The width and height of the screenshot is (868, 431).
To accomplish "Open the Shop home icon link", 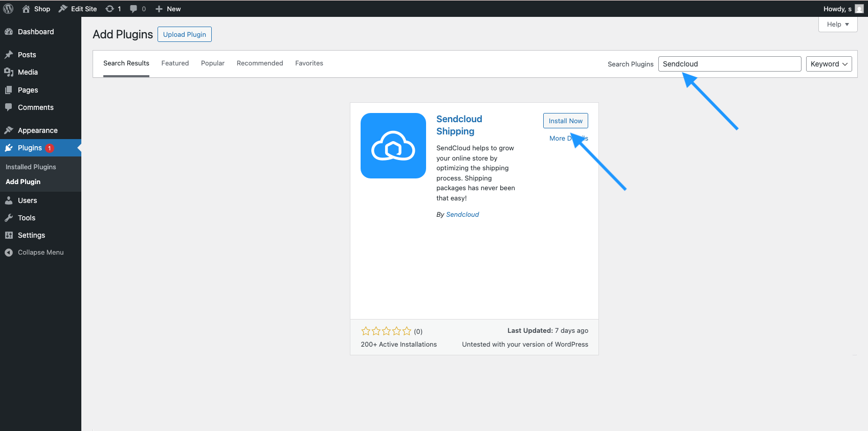I will tap(26, 9).
